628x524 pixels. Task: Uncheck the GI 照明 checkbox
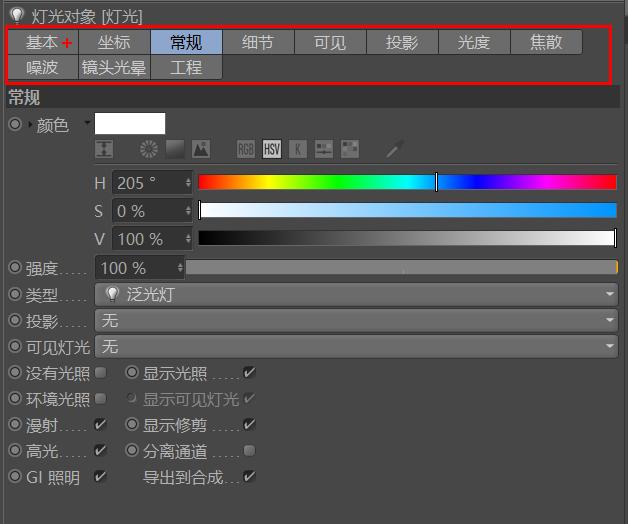100,476
